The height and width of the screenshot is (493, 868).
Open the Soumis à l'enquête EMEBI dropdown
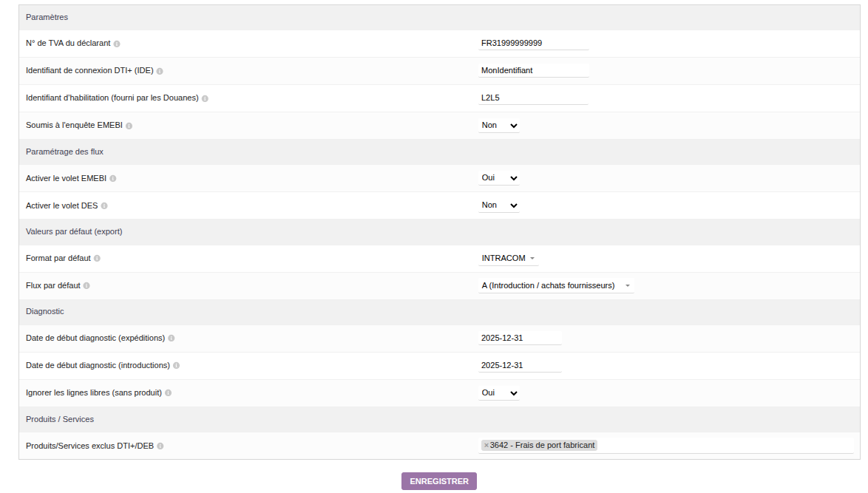pos(499,126)
